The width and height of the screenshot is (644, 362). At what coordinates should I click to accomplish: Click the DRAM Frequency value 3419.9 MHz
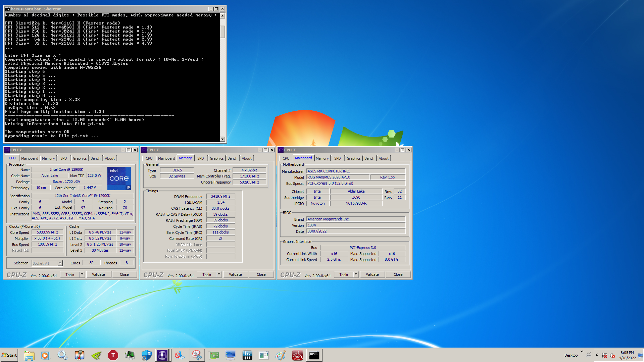point(220,196)
